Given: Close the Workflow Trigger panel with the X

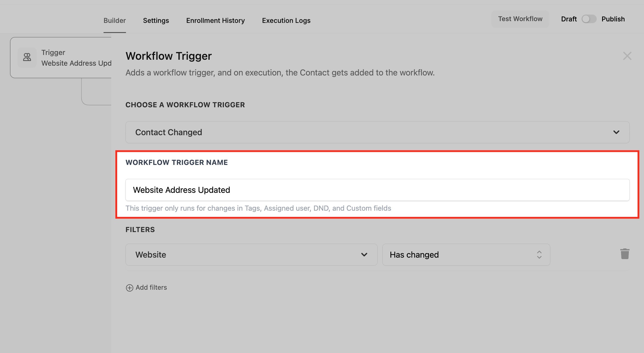Looking at the screenshot, I should [627, 56].
